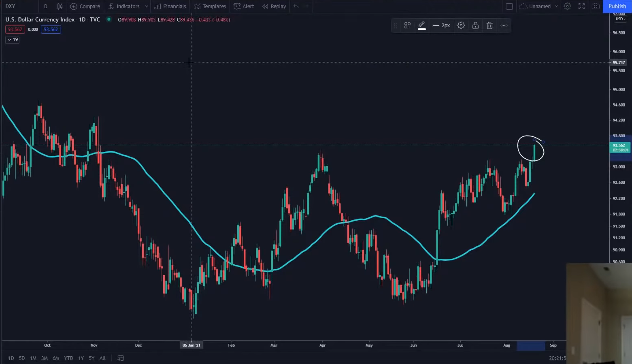Take a chart snapshot with camera icon
The height and width of the screenshot is (364, 632).
596,6
